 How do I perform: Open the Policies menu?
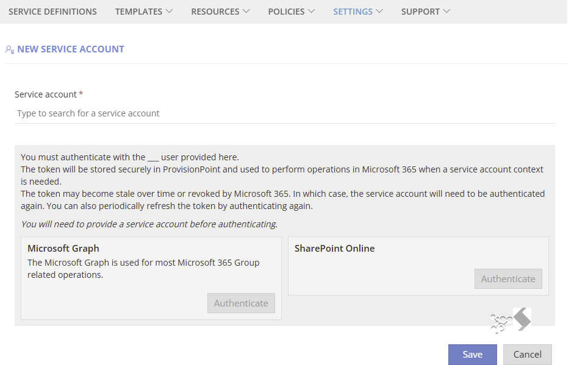click(286, 12)
